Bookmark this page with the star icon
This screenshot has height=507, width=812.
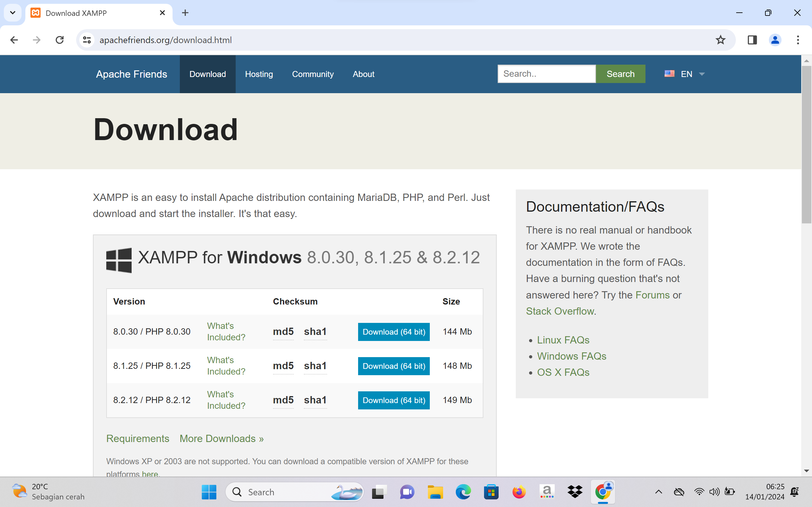point(720,40)
